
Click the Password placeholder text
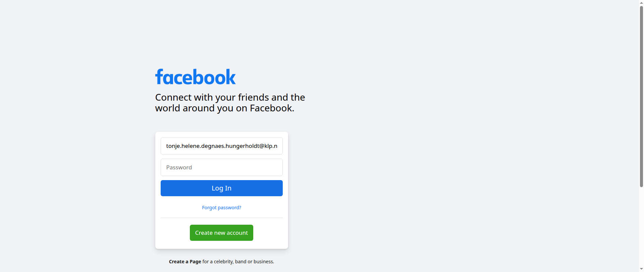(179, 167)
